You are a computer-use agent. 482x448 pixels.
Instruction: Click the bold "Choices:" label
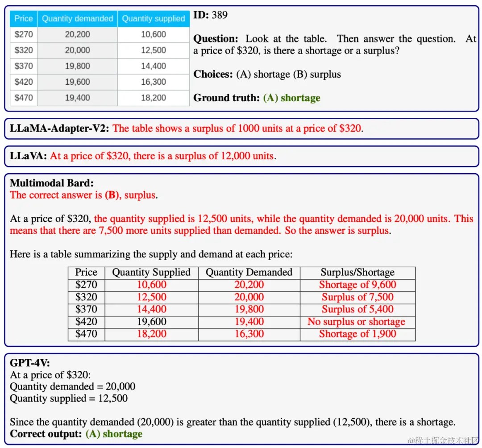pyautogui.click(x=213, y=75)
